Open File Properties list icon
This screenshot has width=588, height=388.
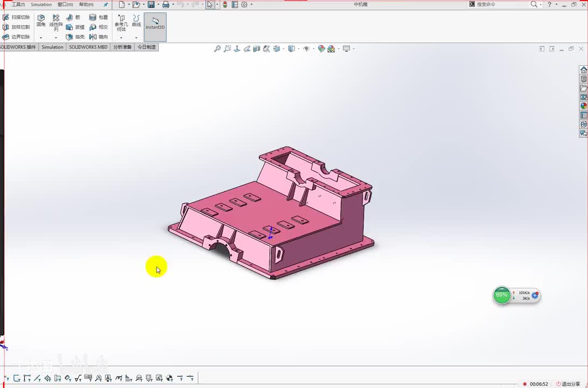coord(235,4)
